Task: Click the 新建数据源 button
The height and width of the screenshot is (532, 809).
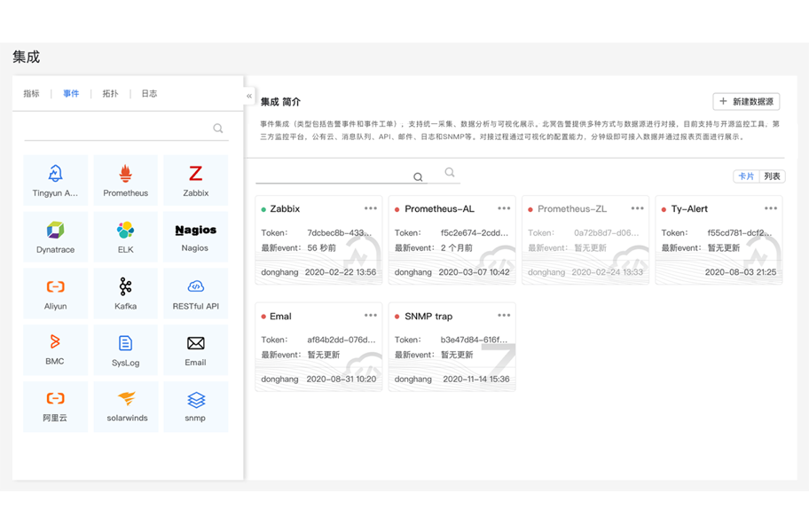Action: coord(746,102)
